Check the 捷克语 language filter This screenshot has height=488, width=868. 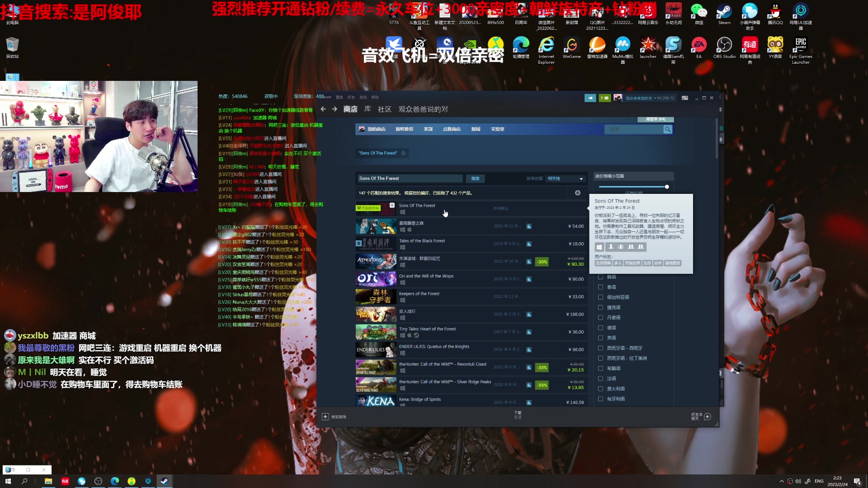point(600,307)
